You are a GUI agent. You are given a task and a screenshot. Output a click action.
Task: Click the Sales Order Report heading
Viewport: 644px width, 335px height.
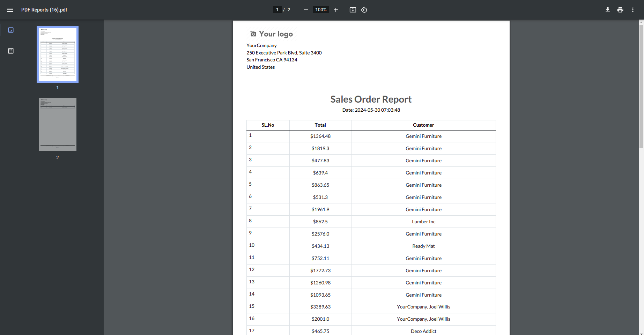[x=371, y=99]
